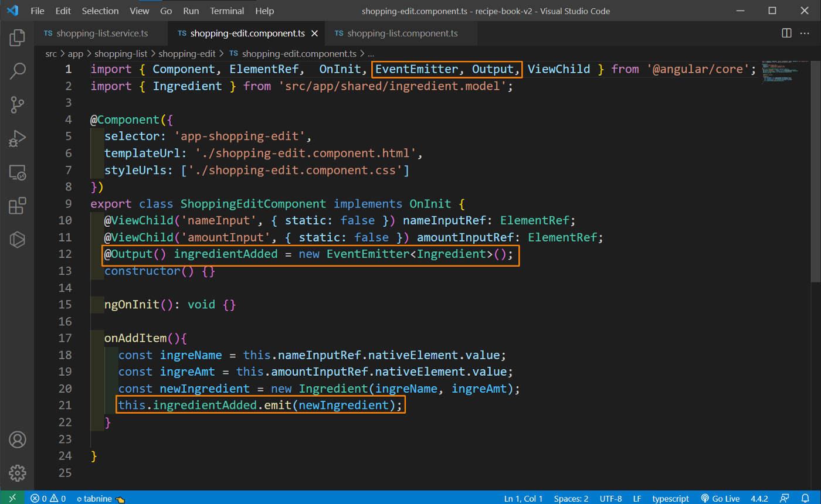Click the VS Code logo icon
The width and height of the screenshot is (821, 504).
click(12, 11)
